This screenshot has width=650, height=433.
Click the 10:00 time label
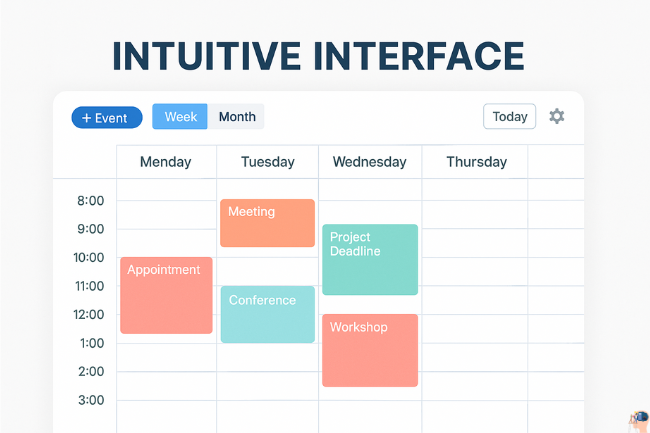point(90,258)
